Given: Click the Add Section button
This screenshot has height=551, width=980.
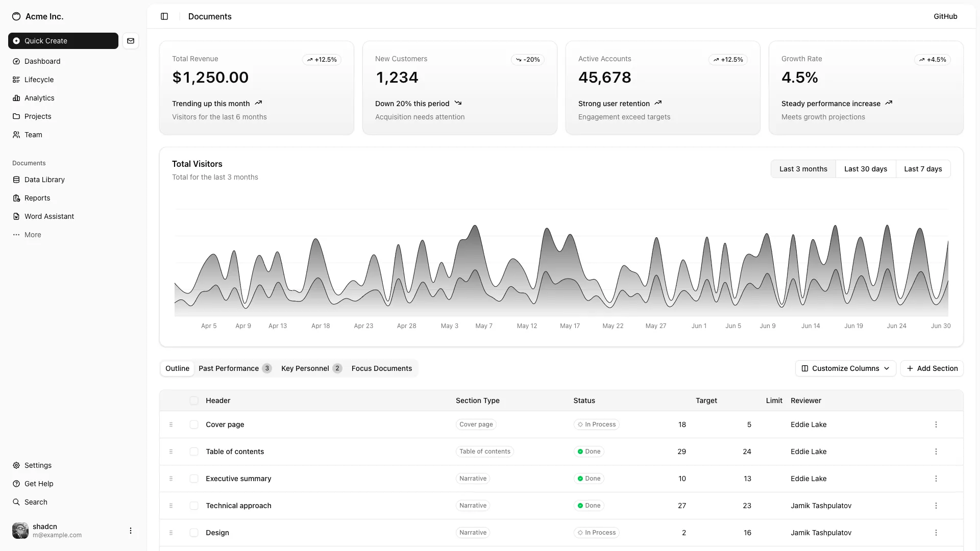Looking at the screenshot, I should 932,368.
